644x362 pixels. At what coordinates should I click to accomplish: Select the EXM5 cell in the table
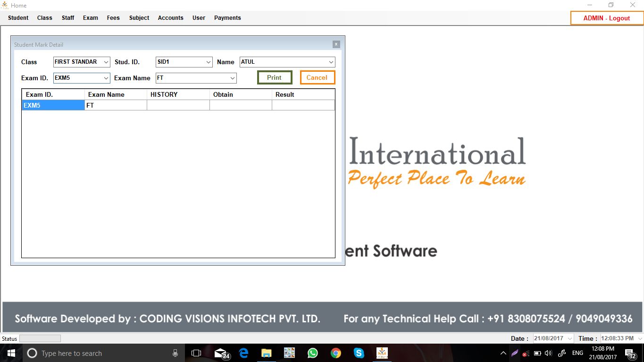tap(53, 105)
